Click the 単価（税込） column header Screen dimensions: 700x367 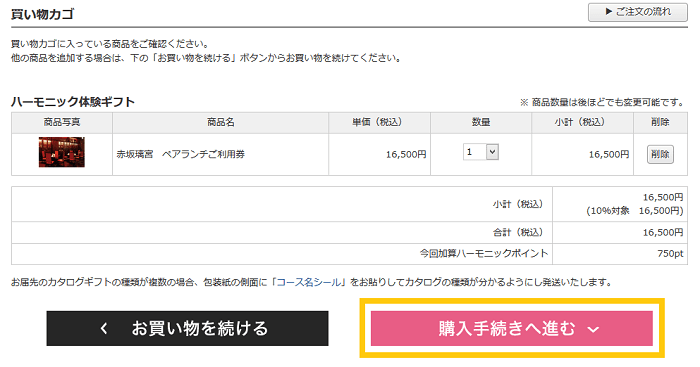tap(377, 122)
